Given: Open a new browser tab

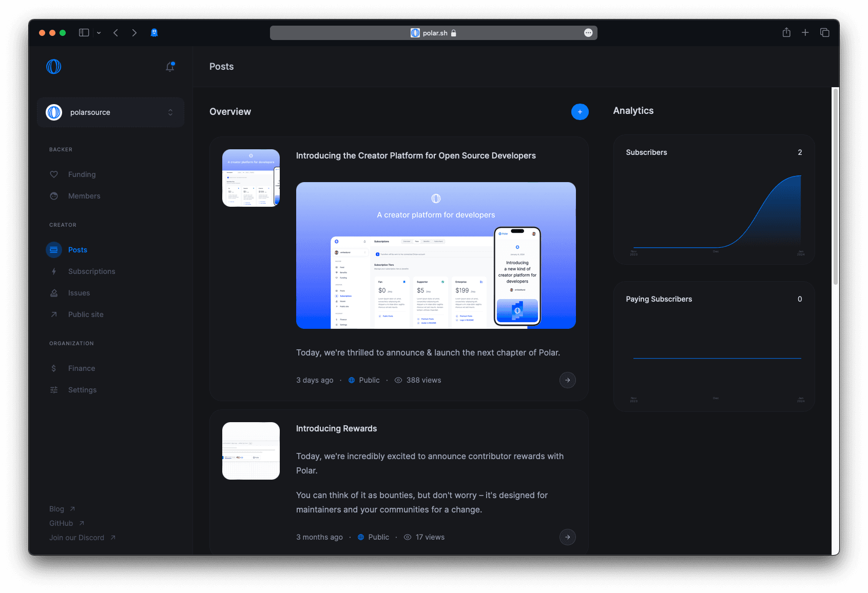Looking at the screenshot, I should pyautogui.click(x=805, y=33).
